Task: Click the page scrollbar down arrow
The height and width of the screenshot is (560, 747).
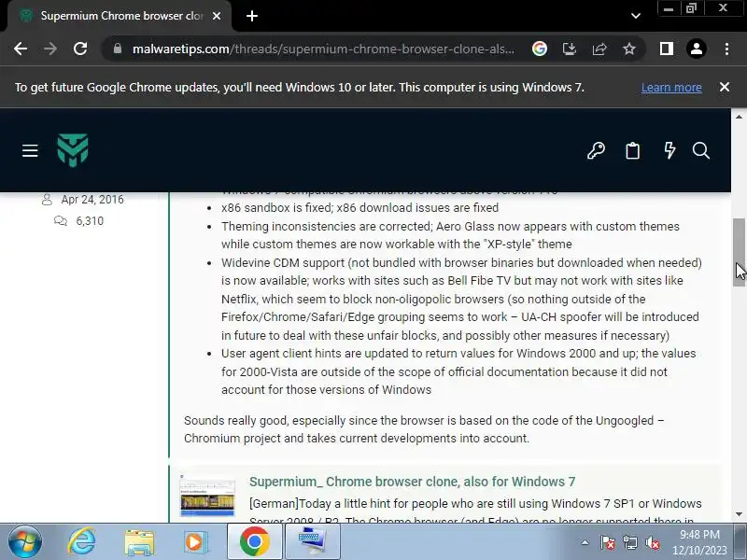Action: [739, 514]
